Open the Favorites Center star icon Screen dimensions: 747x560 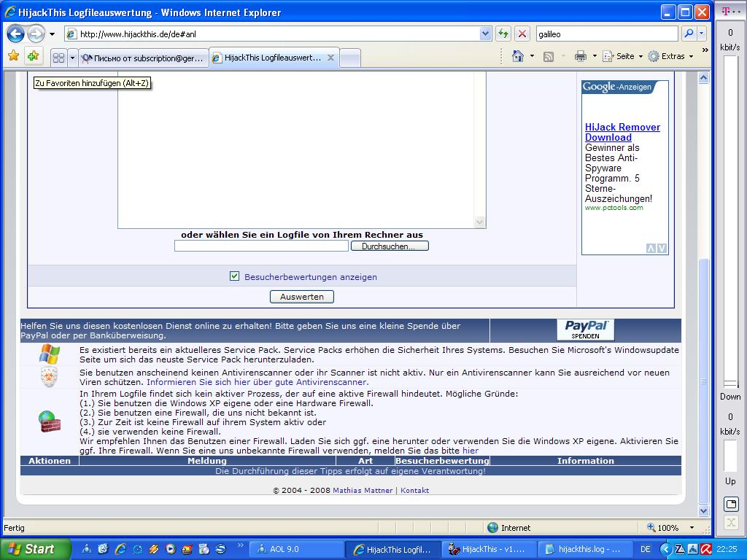coord(13,56)
